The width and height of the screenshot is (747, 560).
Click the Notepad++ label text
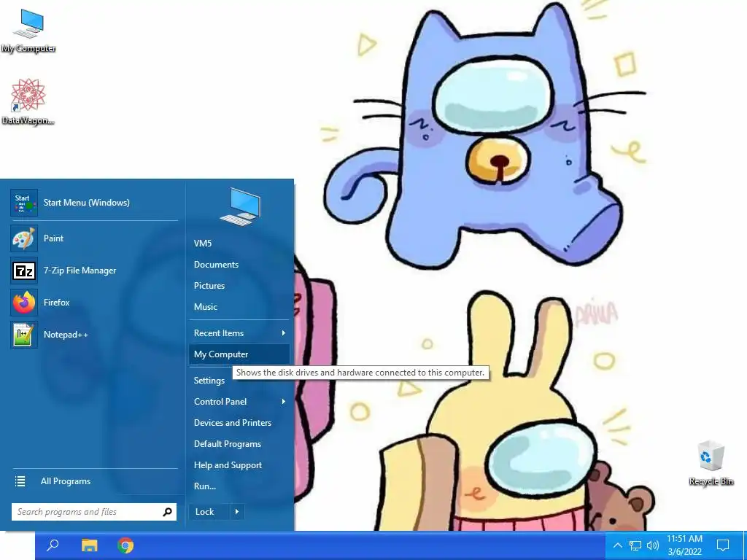coord(66,335)
